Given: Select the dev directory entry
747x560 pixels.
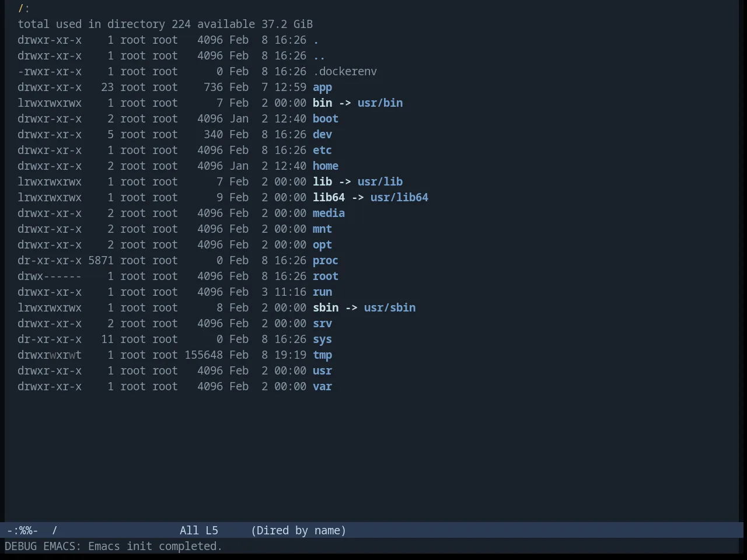Looking at the screenshot, I should pos(322,135).
